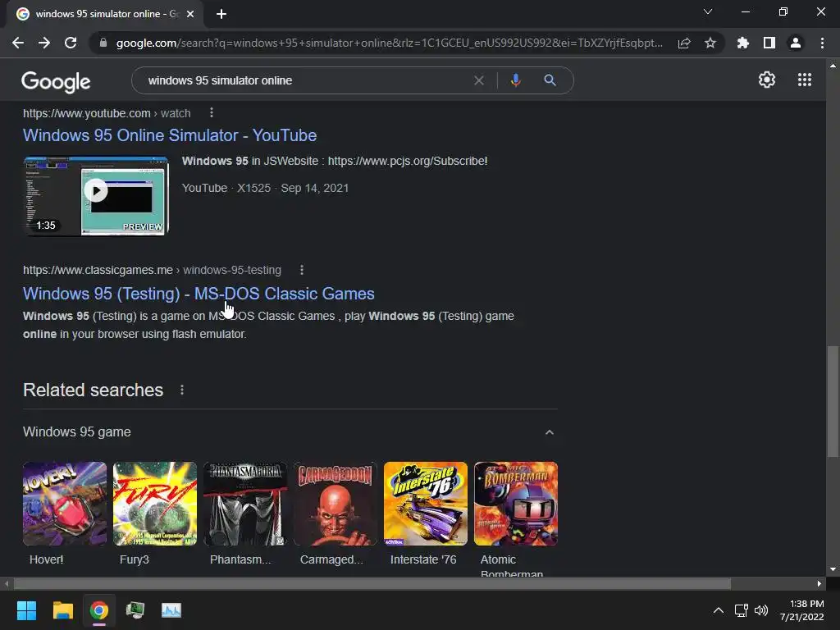Go forward to the next page
This screenshot has height=630, width=840.
(x=44, y=43)
